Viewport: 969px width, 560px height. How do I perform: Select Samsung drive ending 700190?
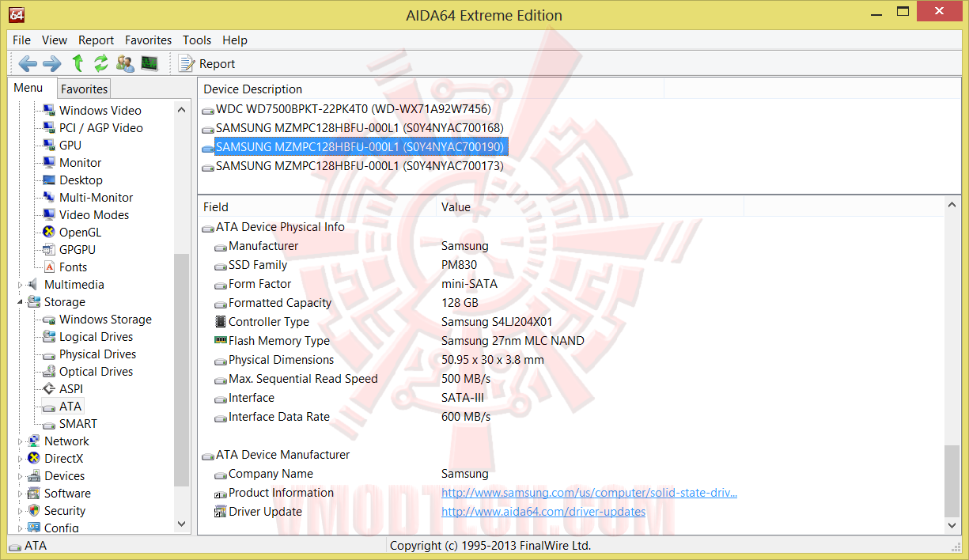click(x=360, y=147)
